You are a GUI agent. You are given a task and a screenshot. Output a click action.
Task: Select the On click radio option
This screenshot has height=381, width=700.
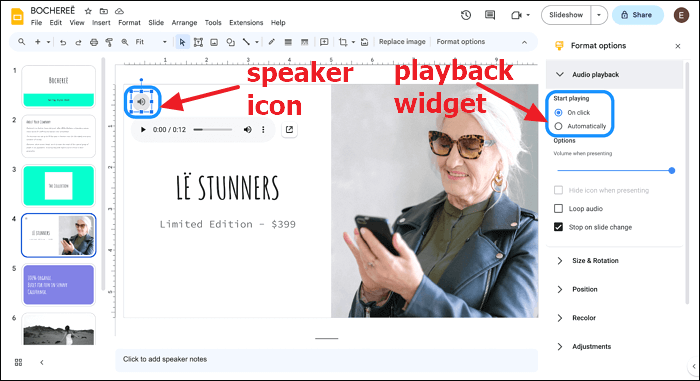point(558,113)
